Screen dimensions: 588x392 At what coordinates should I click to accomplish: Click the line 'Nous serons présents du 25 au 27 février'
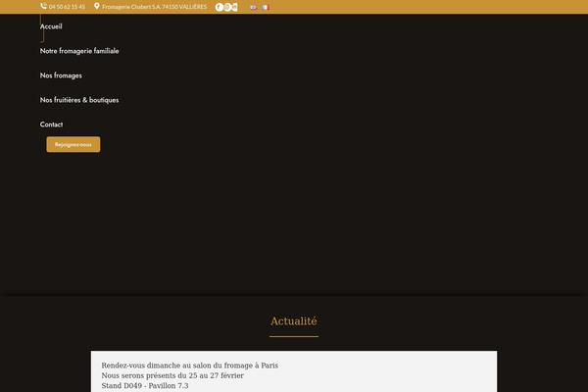point(172,375)
